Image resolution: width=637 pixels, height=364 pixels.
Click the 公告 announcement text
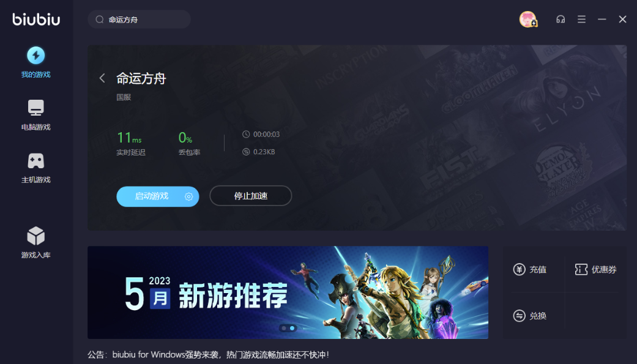(x=209, y=354)
